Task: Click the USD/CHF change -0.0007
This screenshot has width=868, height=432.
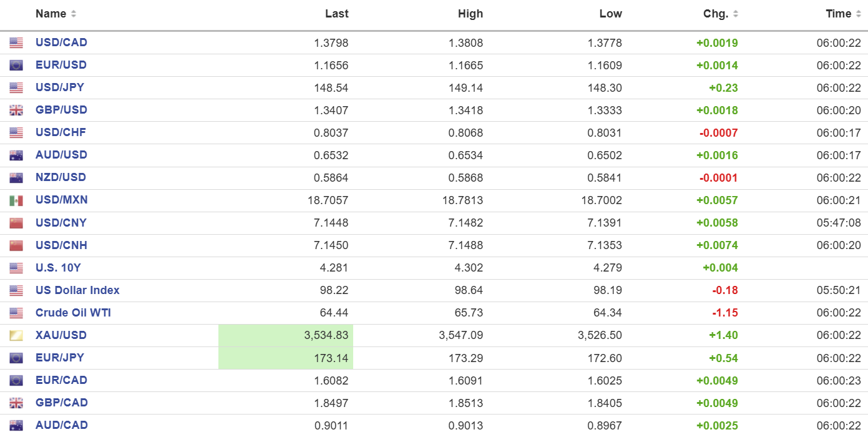Action: (x=719, y=133)
